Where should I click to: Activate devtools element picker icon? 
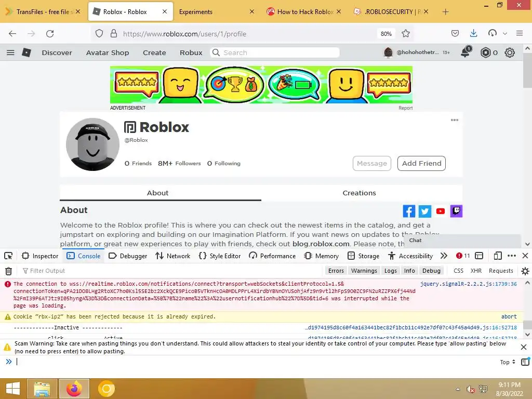pos(8,256)
